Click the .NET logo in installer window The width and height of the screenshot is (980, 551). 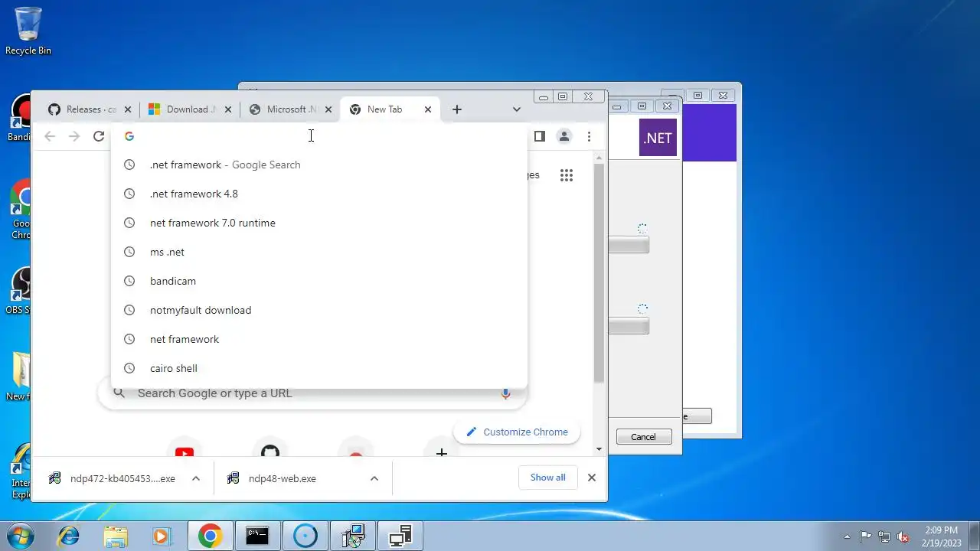tap(658, 138)
